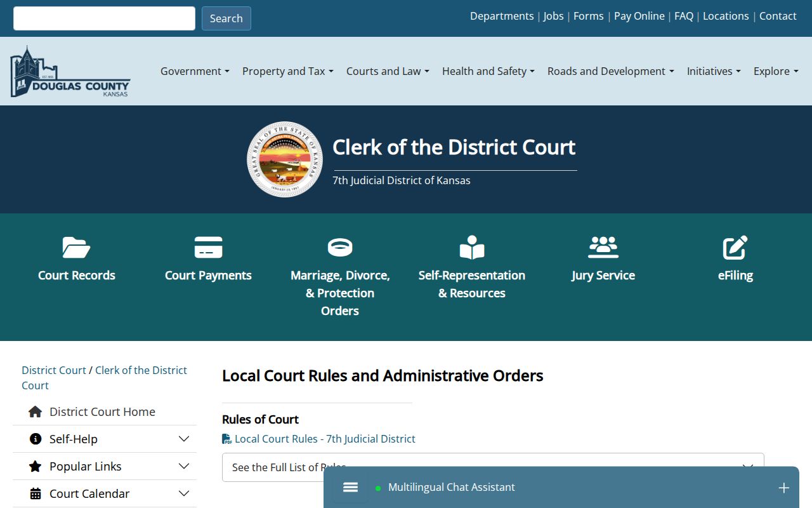Open the Jury Service people icon
The height and width of the screenshot is (508, 812).
coord(603,247)
